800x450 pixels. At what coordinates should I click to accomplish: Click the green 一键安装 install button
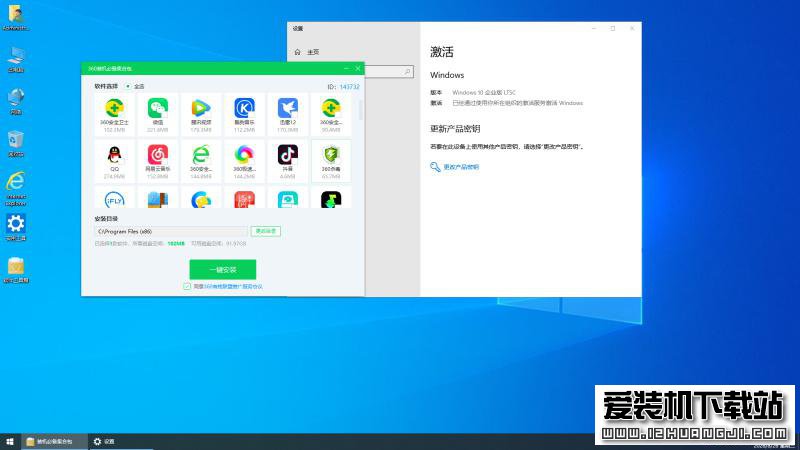(223, 269)
